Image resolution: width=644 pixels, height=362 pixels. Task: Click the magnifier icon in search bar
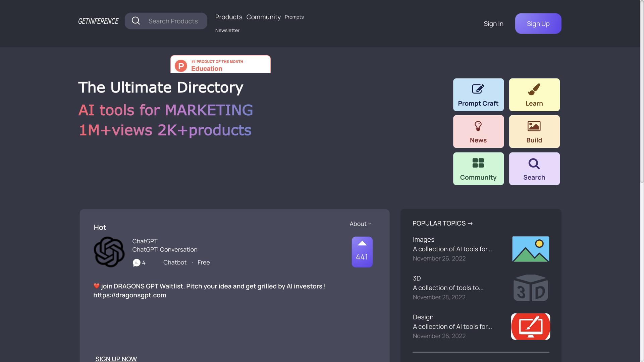[x=136, y=21]
